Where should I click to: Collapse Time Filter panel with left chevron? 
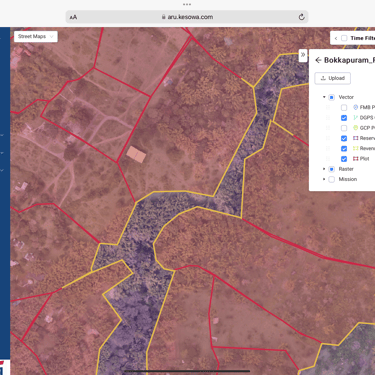click(336, 38)
